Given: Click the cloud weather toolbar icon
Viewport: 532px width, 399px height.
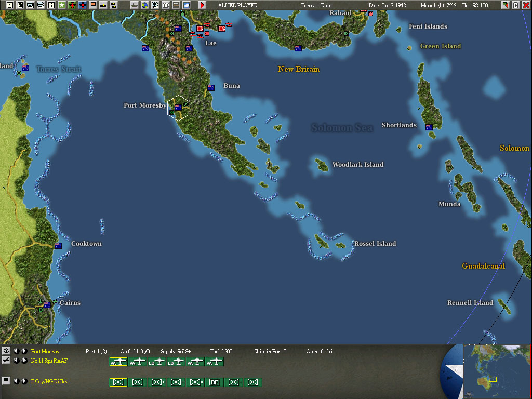Looking at the screenshot, I should [187, 5].
